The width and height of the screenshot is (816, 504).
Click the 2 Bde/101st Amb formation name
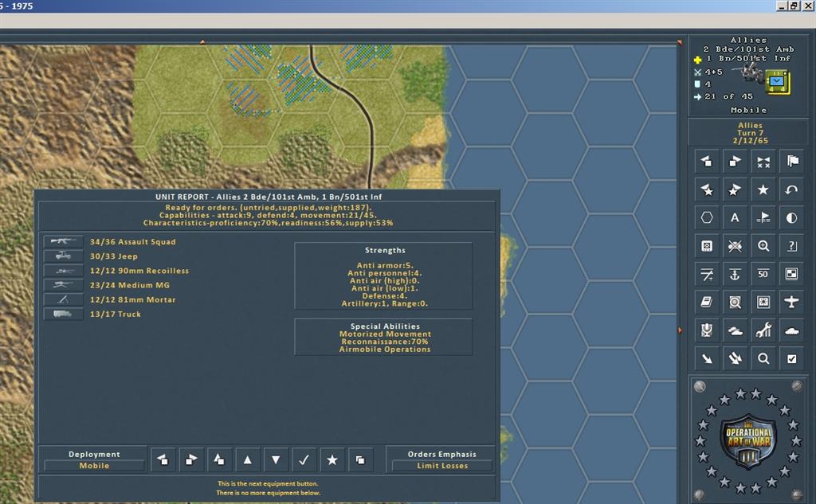[x=748, y=49]
